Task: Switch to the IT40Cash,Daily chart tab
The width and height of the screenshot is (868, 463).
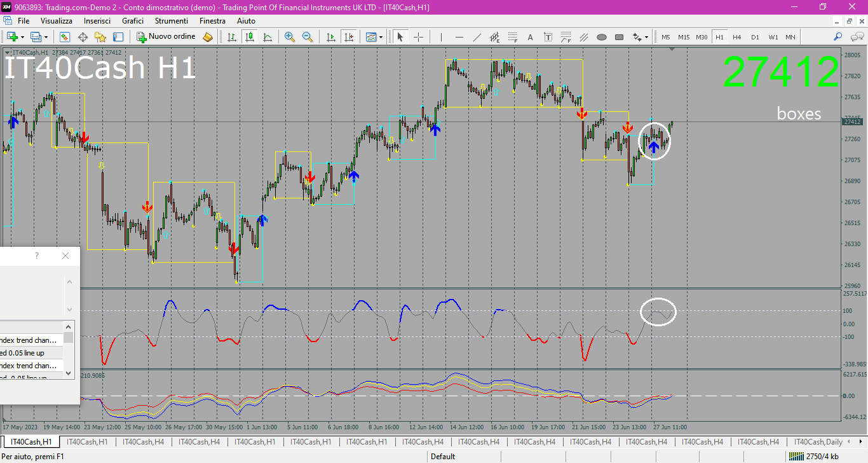Action: tap(818, 441)
